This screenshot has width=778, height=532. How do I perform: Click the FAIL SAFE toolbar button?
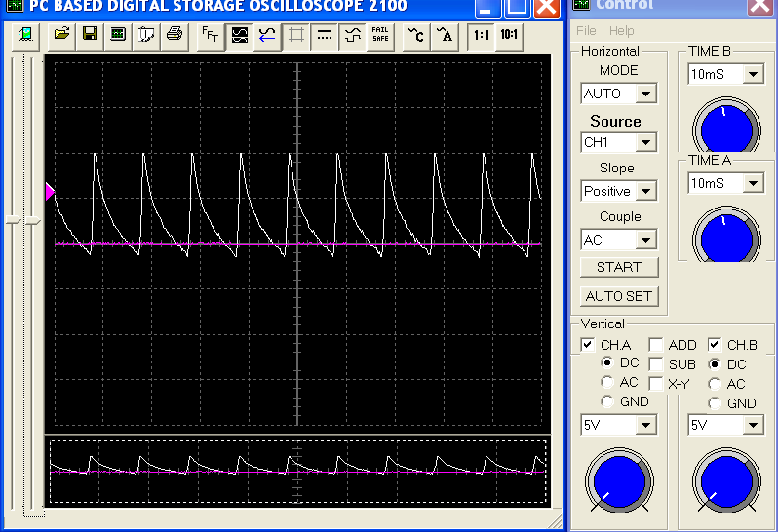pos(380,36)
